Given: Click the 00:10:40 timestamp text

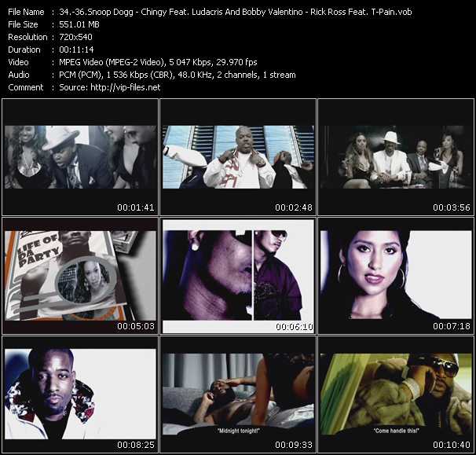Looking at the screenshot, I should [x=452, y=445].
